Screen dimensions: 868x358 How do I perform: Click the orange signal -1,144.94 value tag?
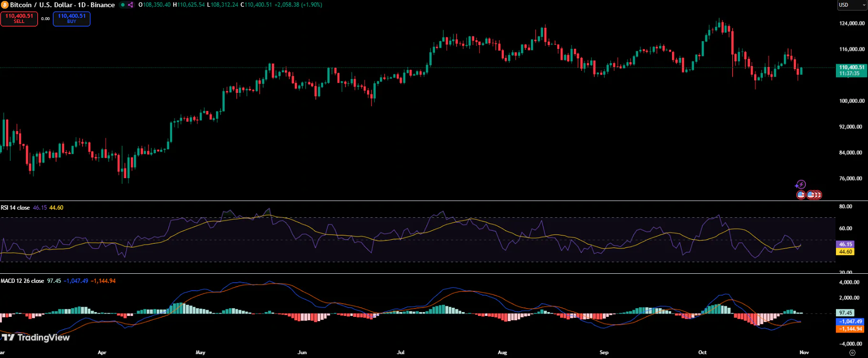click(x=851, y=329)
